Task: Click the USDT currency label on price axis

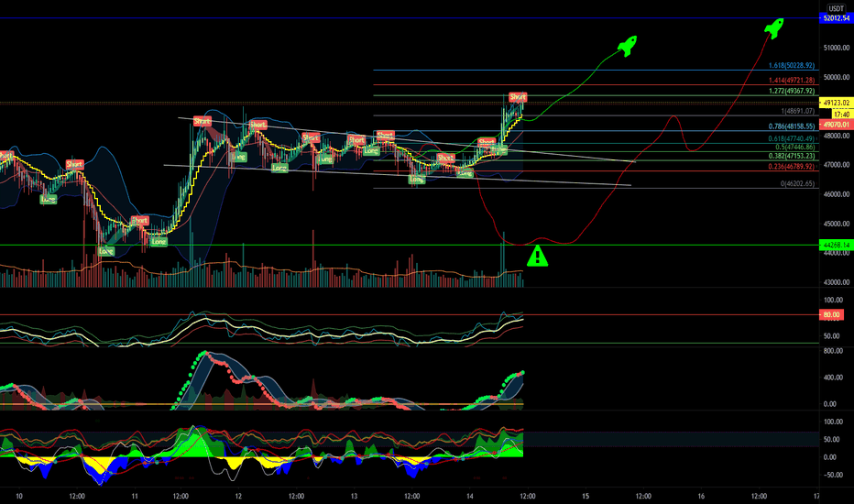Action: pos(836,8)
